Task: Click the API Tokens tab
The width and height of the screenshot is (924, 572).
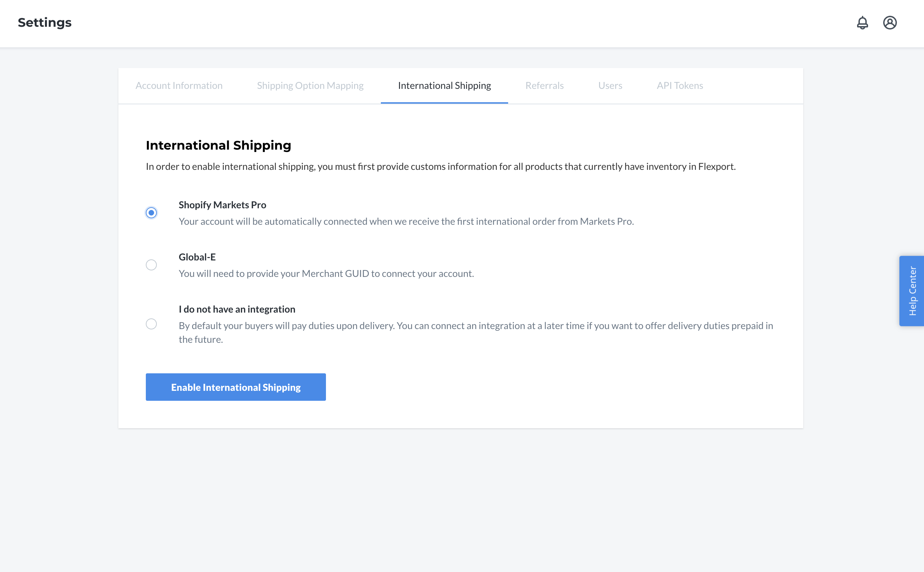Action: [x=679, y=85]
